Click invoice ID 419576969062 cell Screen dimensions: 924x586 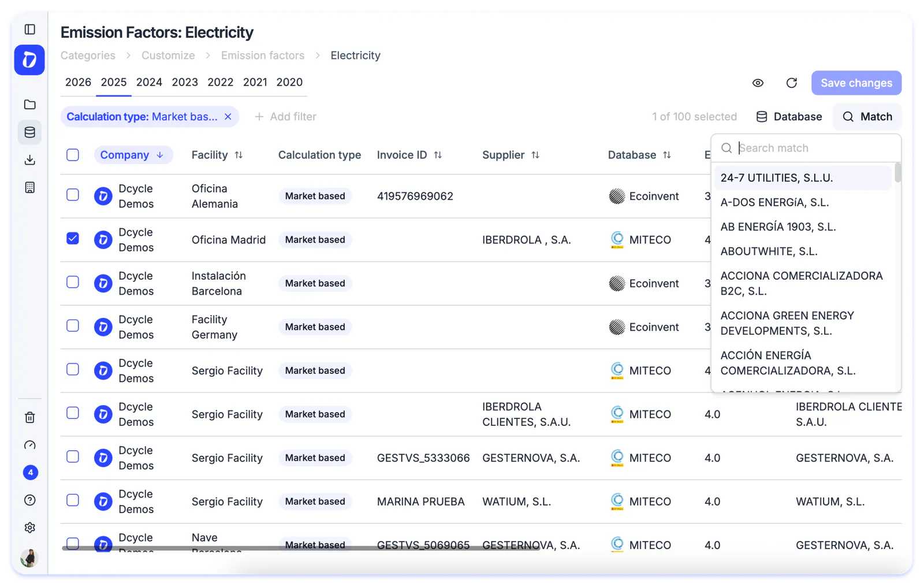click(415, 196)
